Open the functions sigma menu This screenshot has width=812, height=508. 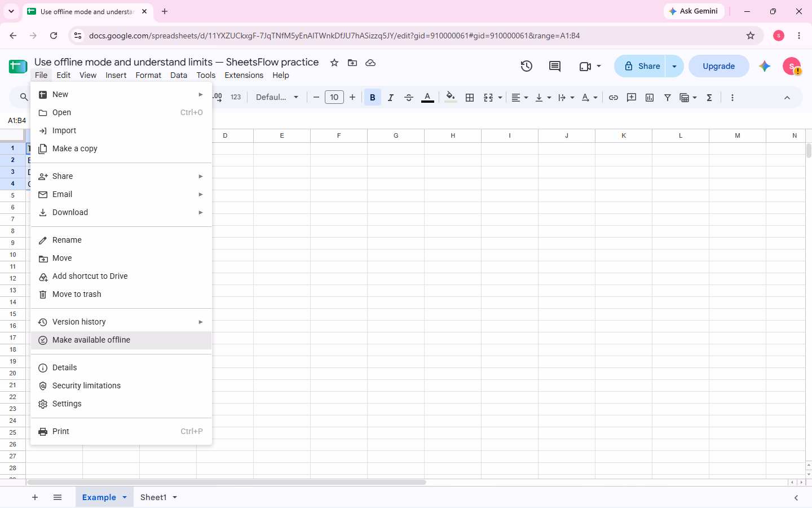(709, 98)
